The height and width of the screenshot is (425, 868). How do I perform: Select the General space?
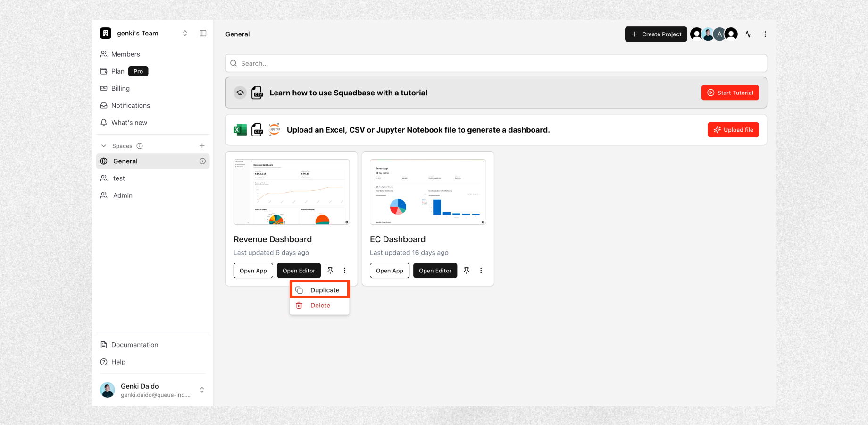153,161
